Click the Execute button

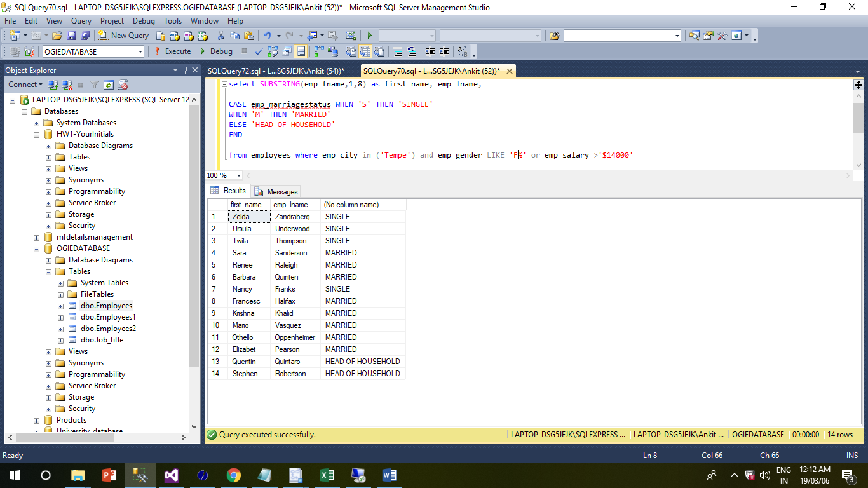[172, 51]
